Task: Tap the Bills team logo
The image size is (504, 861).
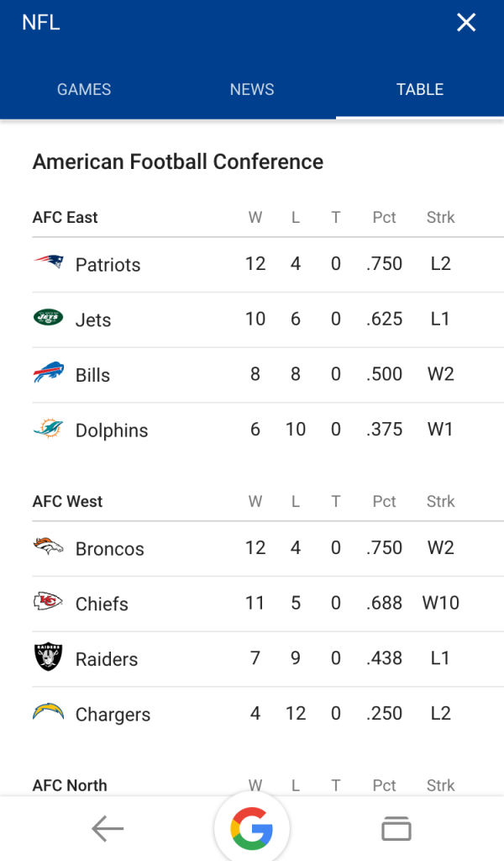Action: pos(48,372)
